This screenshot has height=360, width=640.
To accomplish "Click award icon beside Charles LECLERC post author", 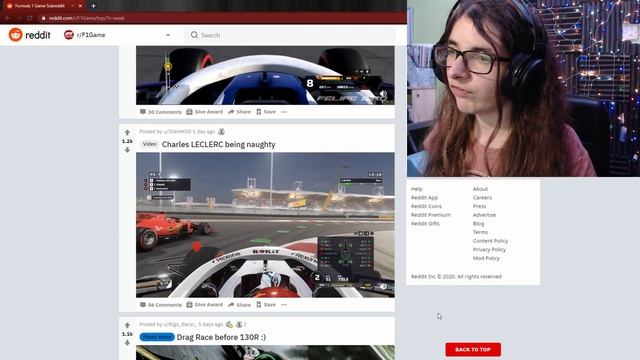I will tap(221, 131).
